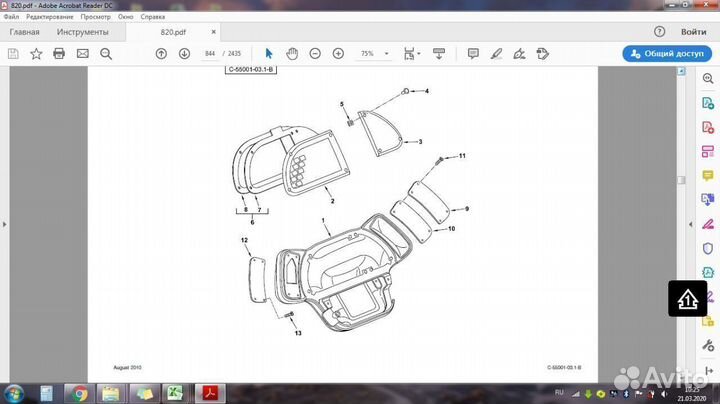The width and height of the screenshot is (720, 404).
Task: Click the Save file icon
Action: (x=12, y=53)
